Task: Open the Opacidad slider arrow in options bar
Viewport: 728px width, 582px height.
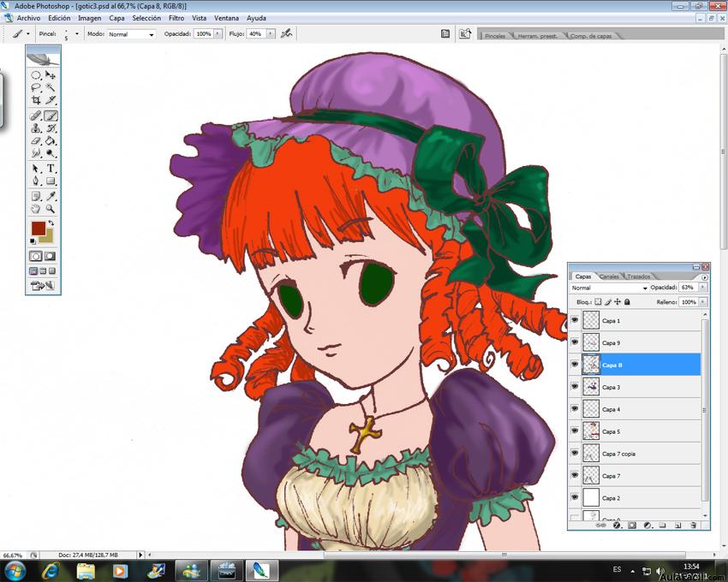Action: [218, 34]
